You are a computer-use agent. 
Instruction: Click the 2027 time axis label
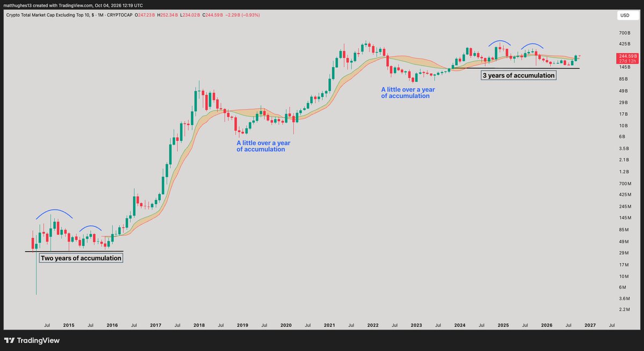[590, 325]
